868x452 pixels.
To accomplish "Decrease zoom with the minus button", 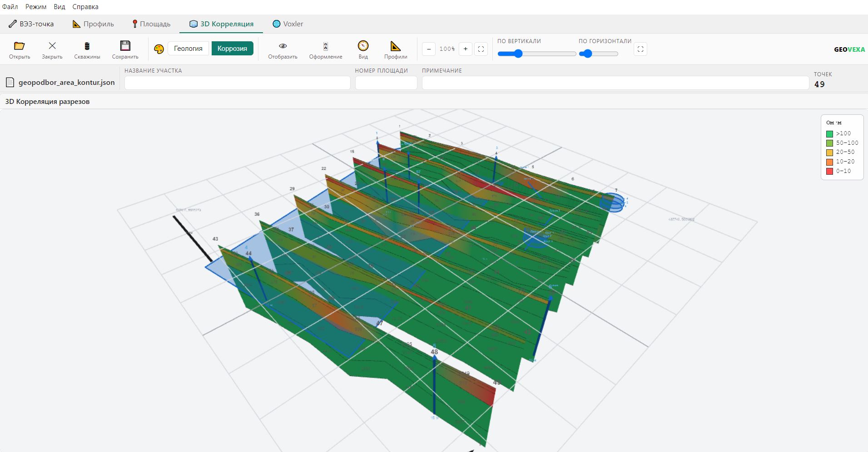I will [x=429, y=49].
